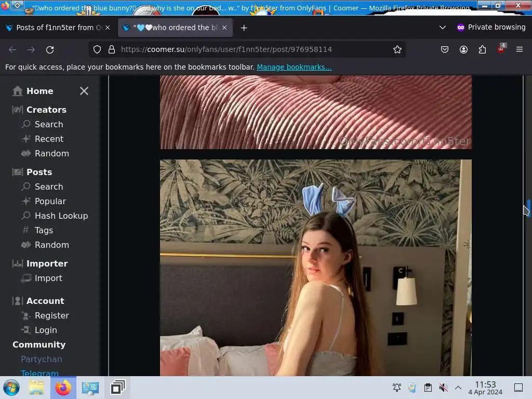Click the taskbar clock showing 11:53
Image resolution: width=532 pixels, height=399 pixels.
(485, 388)
